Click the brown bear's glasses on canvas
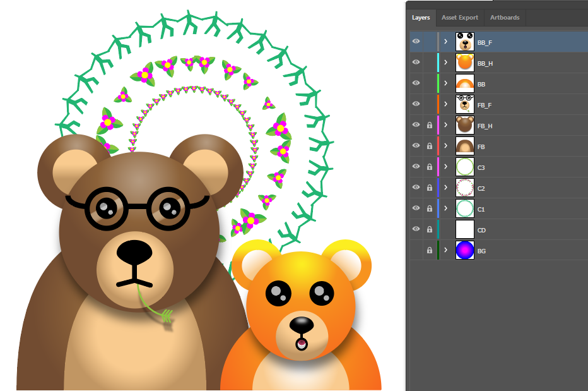The width and height of the screenshot is (588, 391). 138,208
